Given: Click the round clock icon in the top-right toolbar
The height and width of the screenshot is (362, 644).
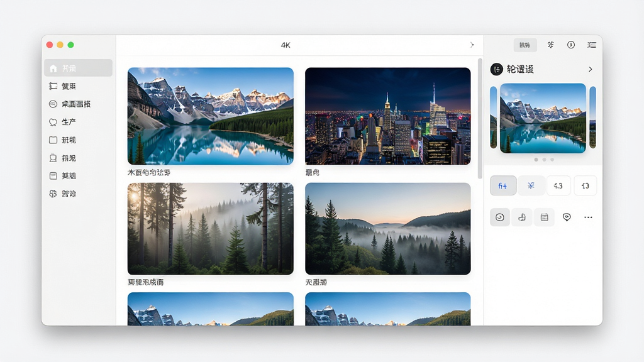Looking at the screenshot, I should 571,45.
